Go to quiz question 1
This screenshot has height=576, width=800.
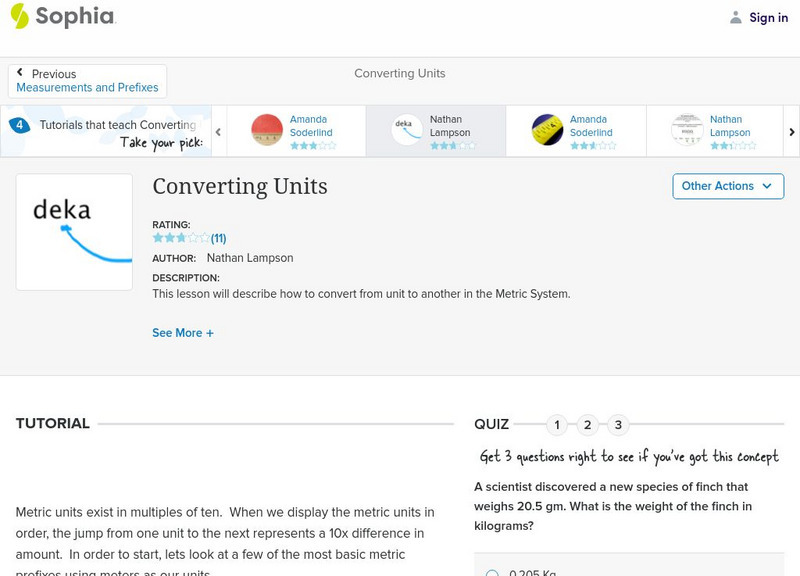[x=557, y=425]
